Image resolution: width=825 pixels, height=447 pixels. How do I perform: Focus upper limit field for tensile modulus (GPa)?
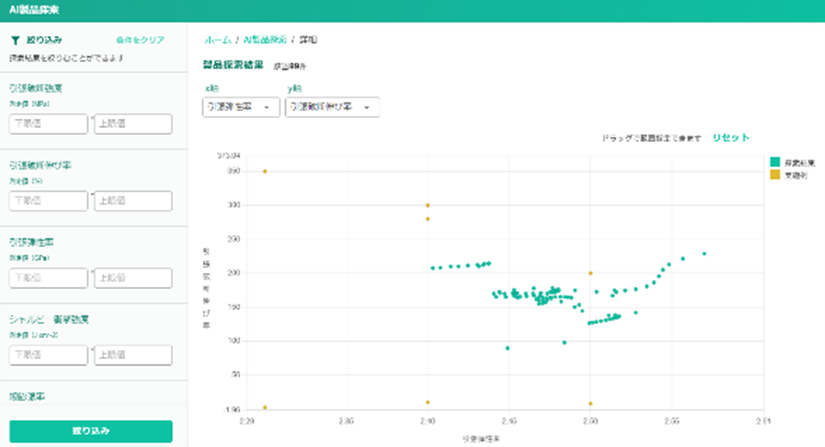[133, 278]
